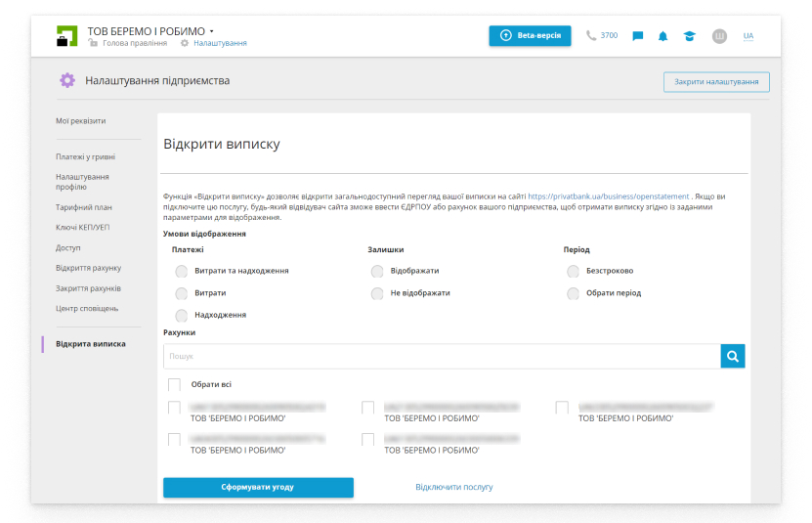Click 'Закрити налаштування' button

pos(716,82)
